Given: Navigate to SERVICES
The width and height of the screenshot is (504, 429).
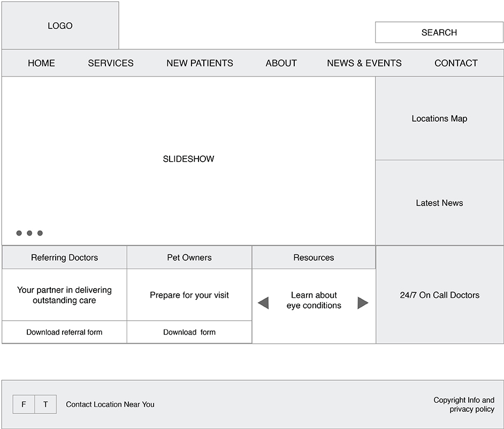Looking at the screenshot, I should point(110,63).
